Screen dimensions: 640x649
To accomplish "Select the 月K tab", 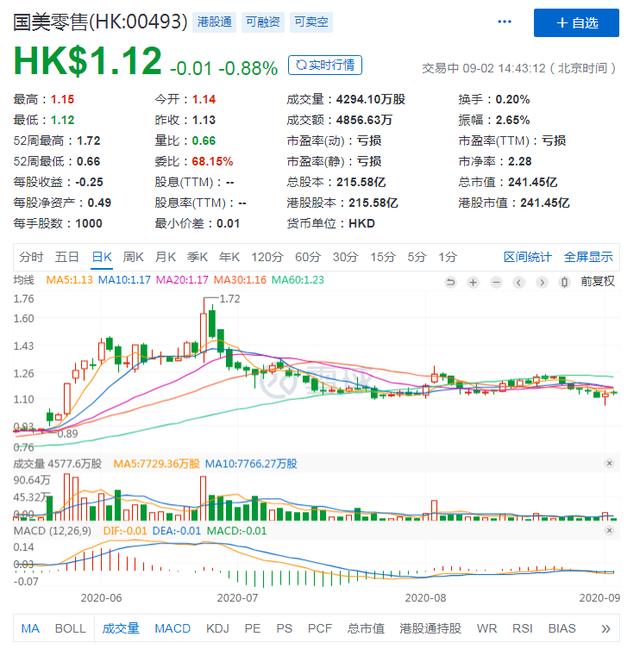I will (x=166, y=257).
